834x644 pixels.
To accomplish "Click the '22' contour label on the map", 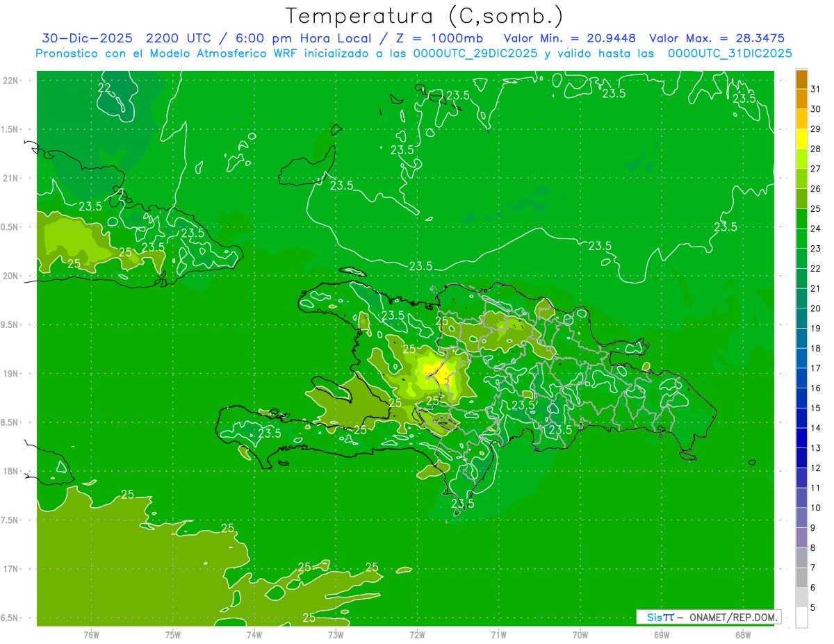I will pos(104,88).
